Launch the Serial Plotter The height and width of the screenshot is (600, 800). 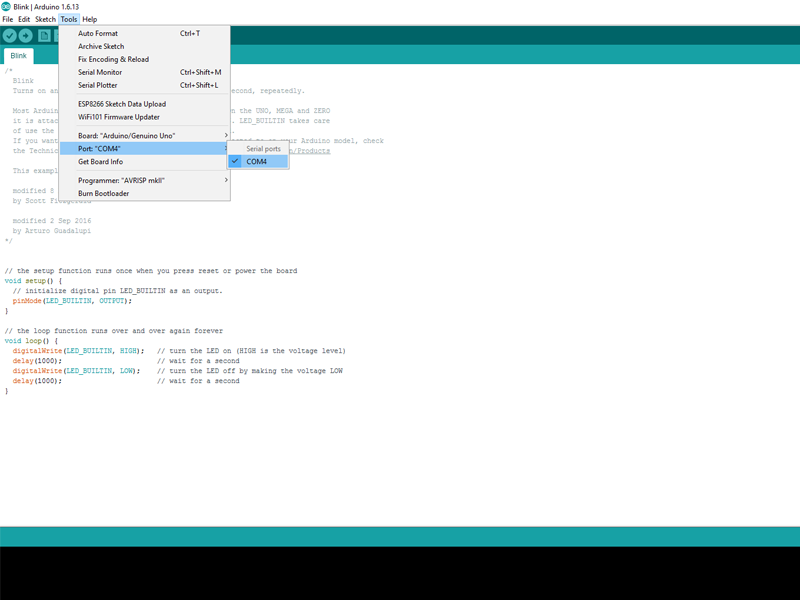(144, 85)
